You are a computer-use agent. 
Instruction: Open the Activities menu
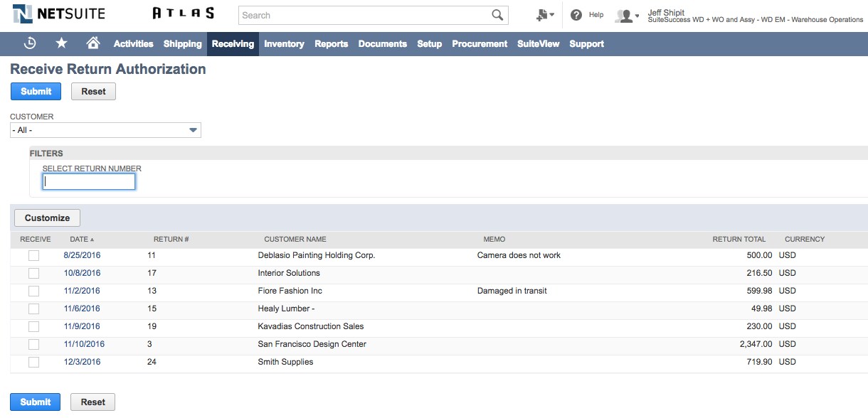[x=134, y=43]
